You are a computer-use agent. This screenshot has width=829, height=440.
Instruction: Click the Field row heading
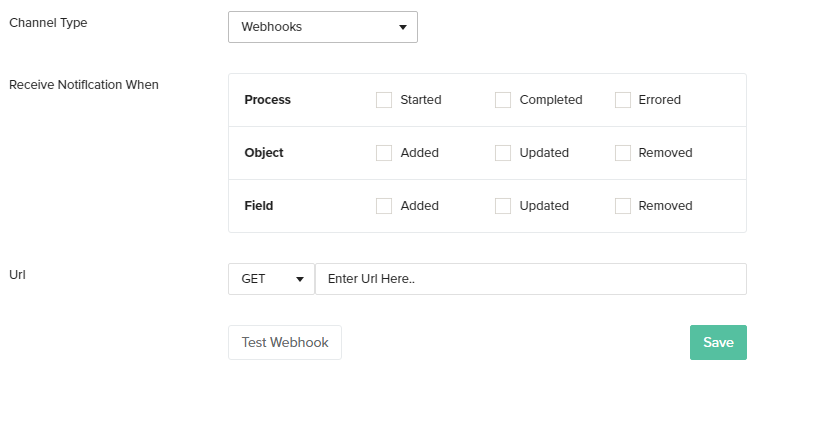pos(259,206)
